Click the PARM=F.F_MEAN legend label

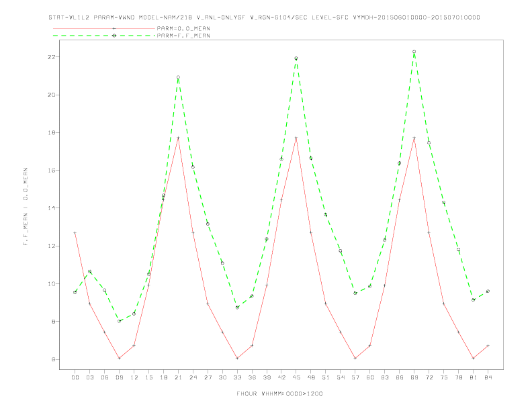tap(183, 36)
